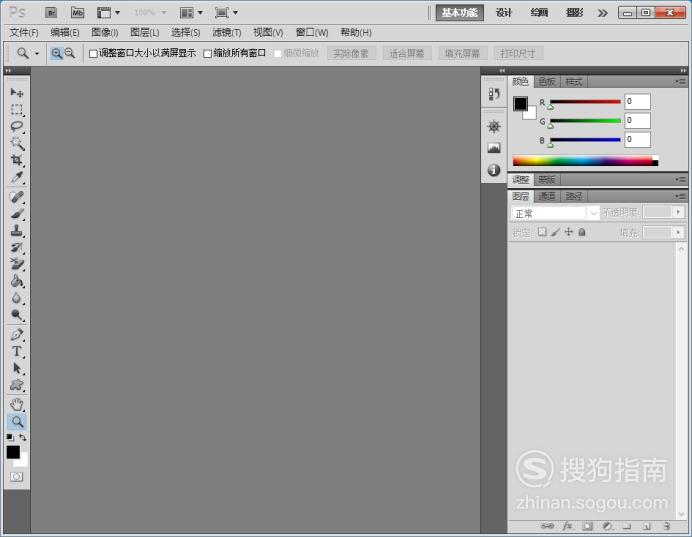
Task: Click the red R color slider
Action: (x=585, y=102)
